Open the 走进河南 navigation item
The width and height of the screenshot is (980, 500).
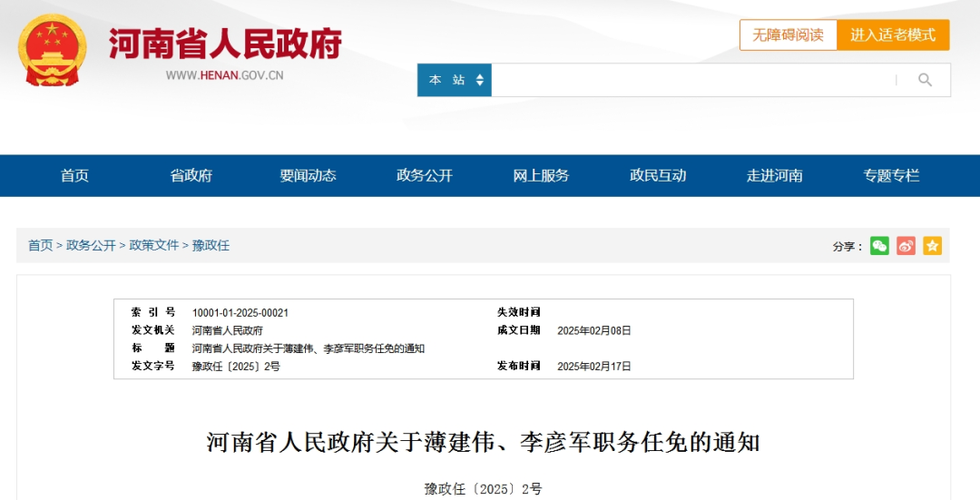click(x=774, y=176)
